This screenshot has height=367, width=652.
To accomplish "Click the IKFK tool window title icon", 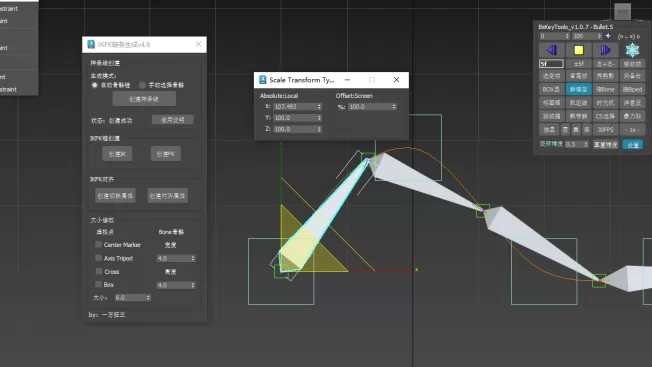I will point(91,44).
